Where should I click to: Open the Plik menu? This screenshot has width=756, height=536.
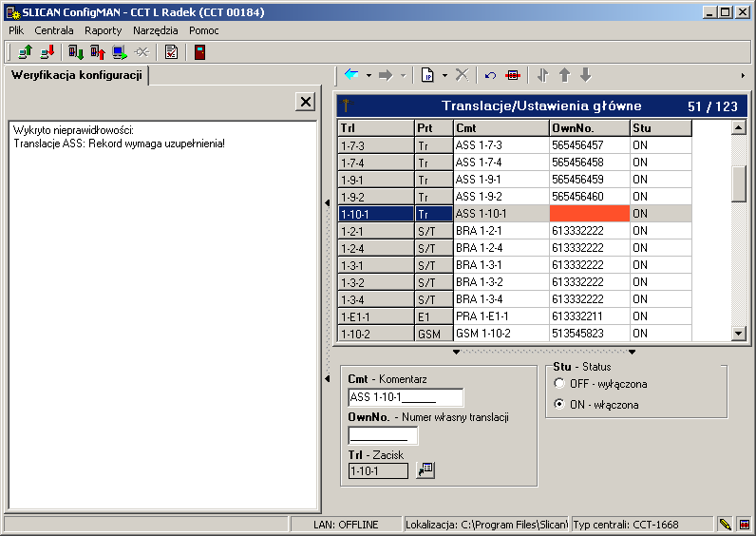tap(16, 30)
